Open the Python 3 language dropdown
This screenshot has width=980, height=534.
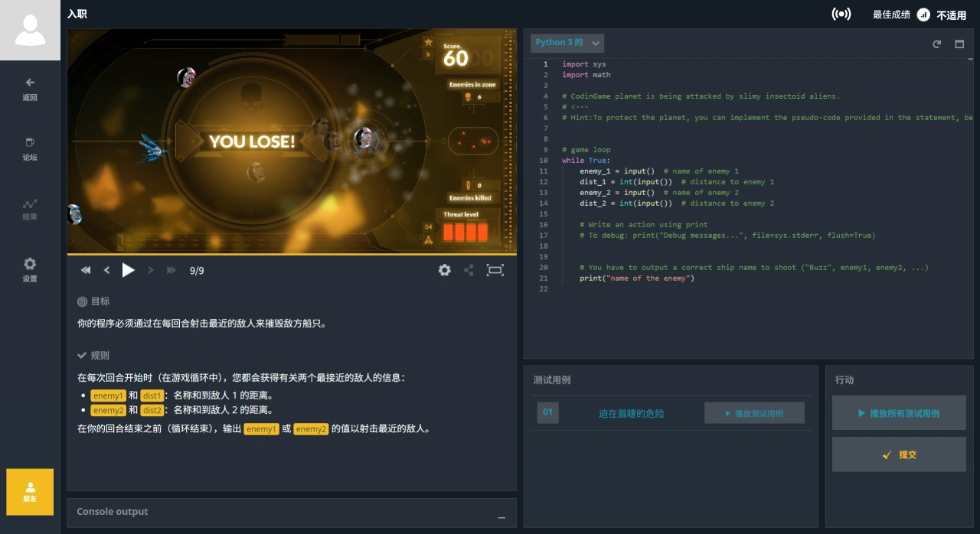pyautogui.click(x=567, y=43)
